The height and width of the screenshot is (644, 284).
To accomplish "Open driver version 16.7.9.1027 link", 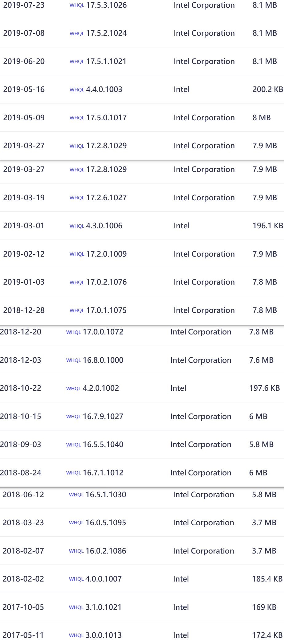I will click(x=103, y=417).
